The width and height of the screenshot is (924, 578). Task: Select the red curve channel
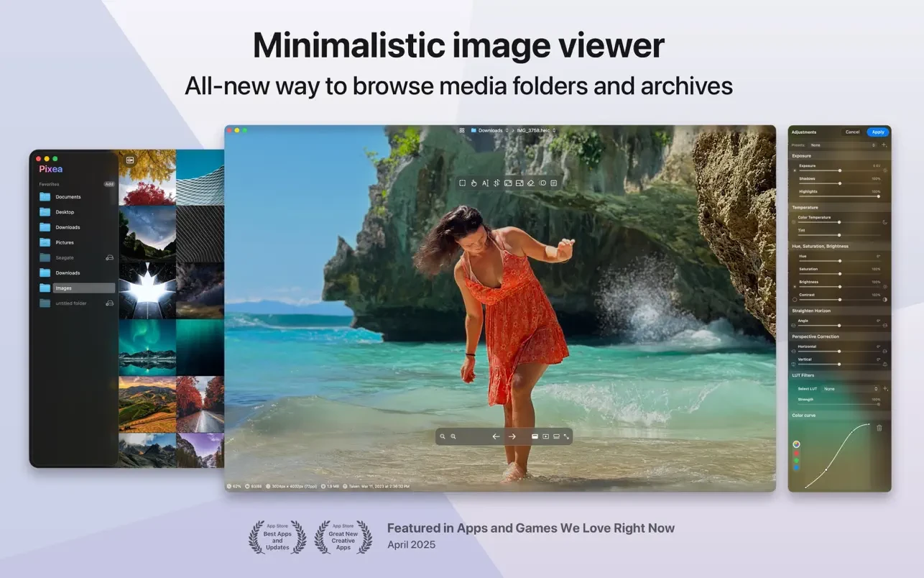click(x=796, y=452)
